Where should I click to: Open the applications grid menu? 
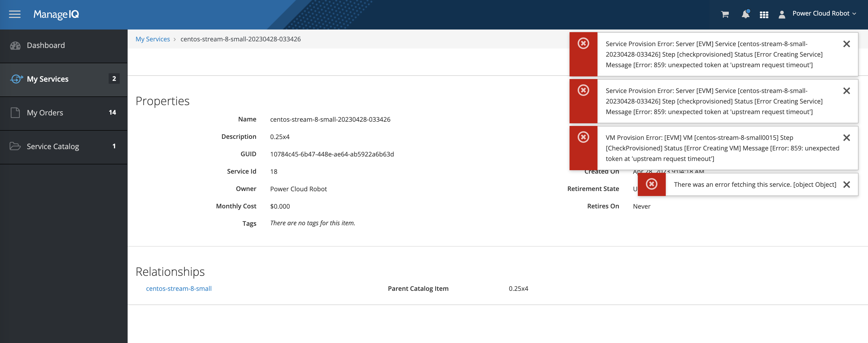(x=764, y=14)
